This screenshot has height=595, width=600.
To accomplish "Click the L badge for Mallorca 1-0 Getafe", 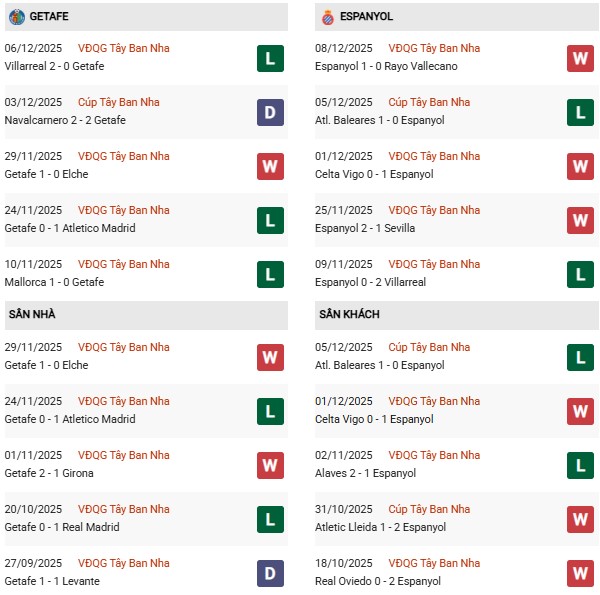I will point(269,274).
